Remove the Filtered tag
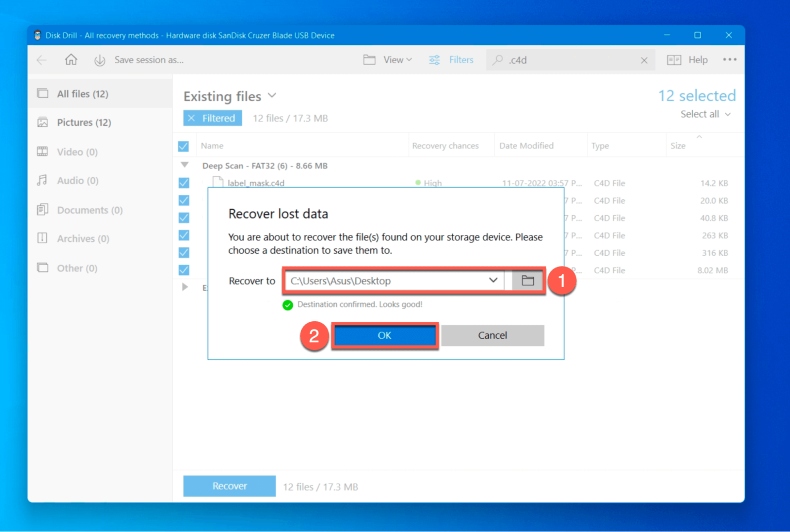 pos(192,118)
